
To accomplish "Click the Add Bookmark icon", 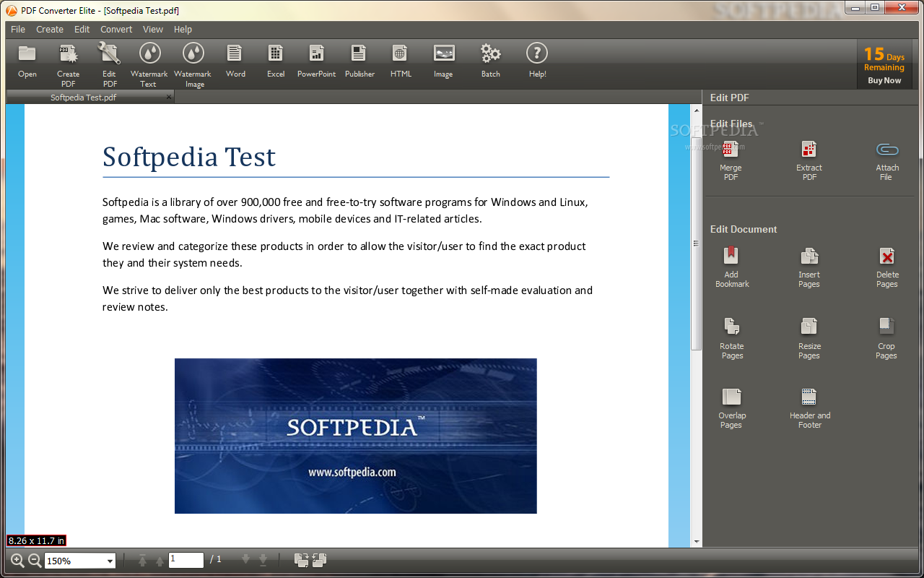I will pos(731,256).
